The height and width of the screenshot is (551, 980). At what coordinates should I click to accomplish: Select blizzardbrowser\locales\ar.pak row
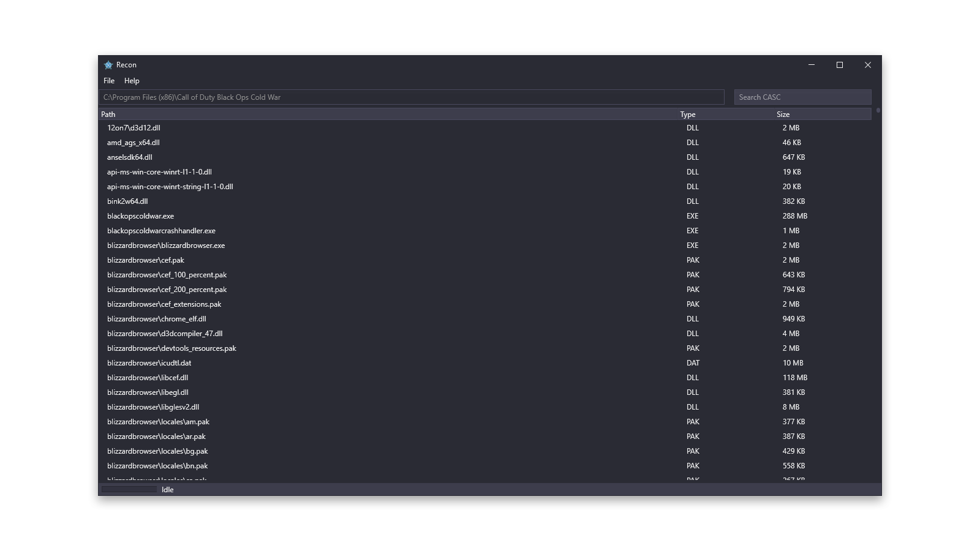tap(485, 437)
